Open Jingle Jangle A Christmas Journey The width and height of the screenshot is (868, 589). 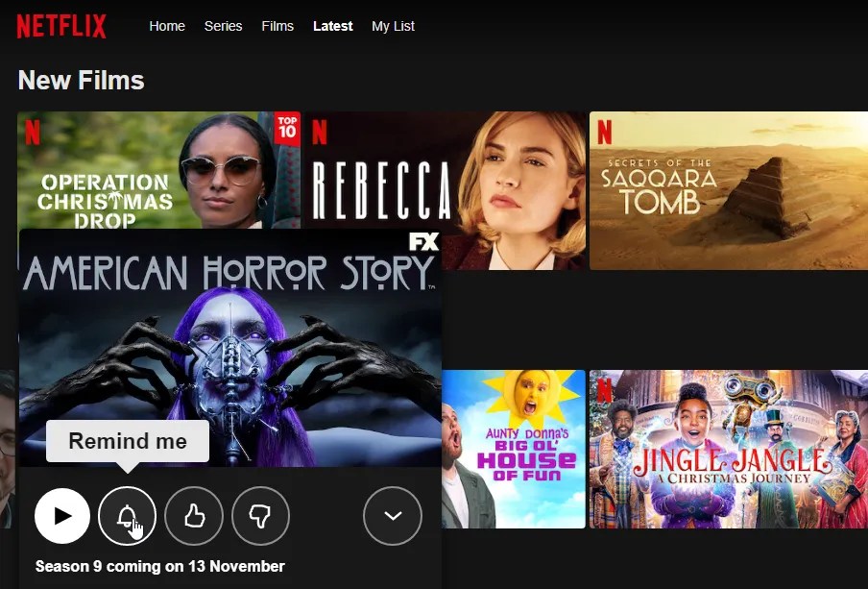729,449
